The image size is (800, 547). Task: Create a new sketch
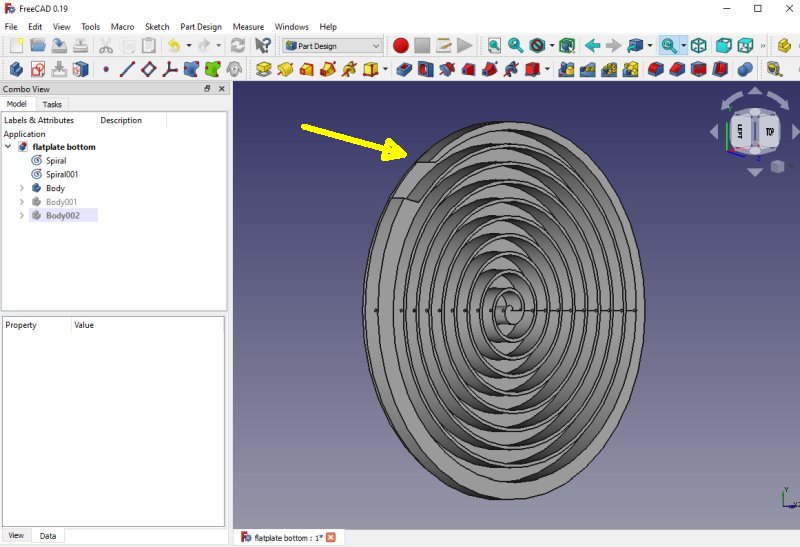click(38, 69)
